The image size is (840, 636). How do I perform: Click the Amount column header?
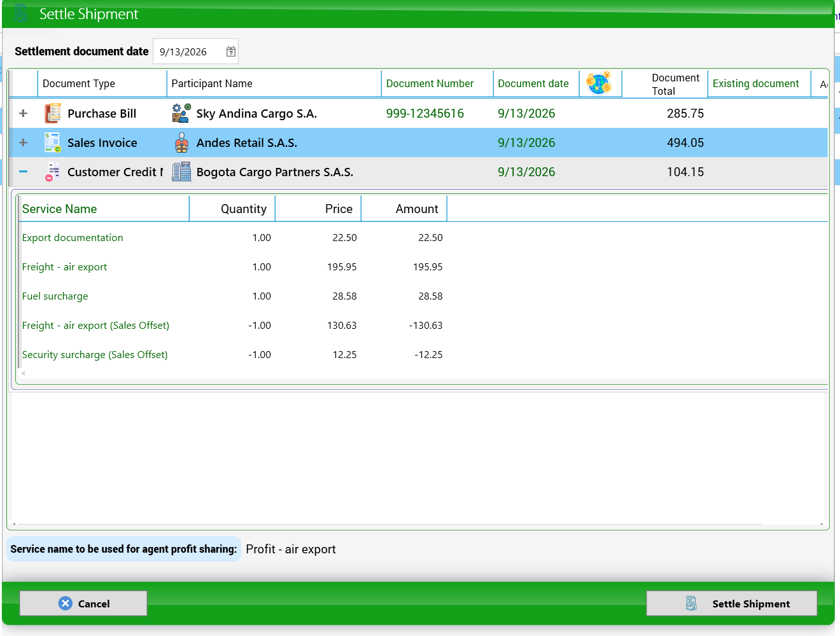(404, 209)
